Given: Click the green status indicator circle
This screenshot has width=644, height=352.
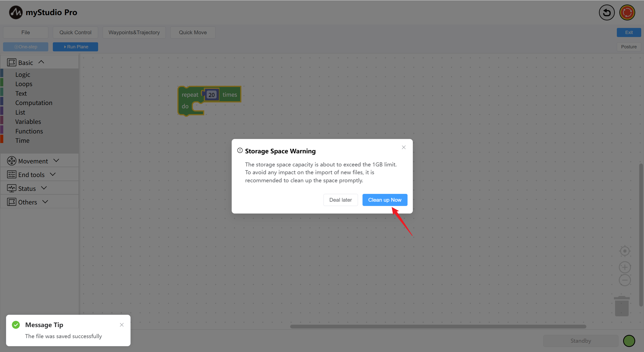Looking at the screenshot, I should click(x=629, y=341).
